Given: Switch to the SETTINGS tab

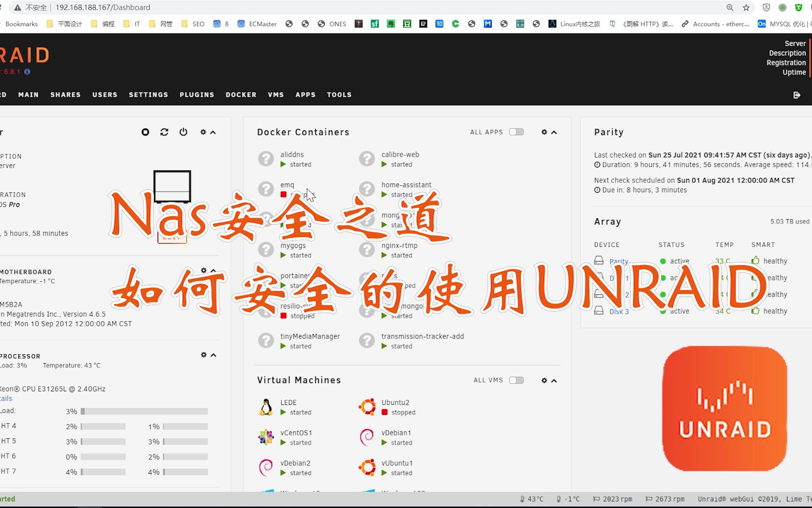Looking at the screenshot, I should click(148, 95).
